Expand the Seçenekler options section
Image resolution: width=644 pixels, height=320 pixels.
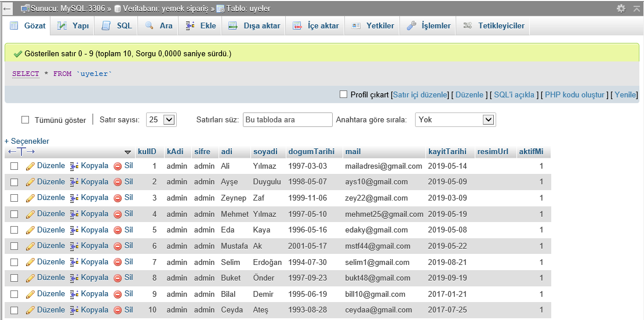[27, 141]
